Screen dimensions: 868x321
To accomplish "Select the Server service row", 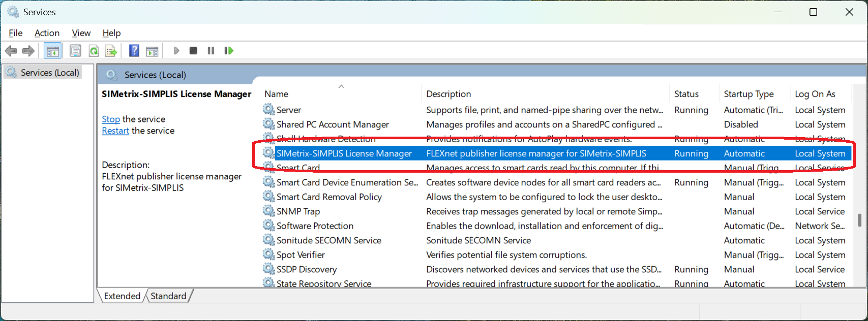I will pyautogui.click(x=557, y=110).
